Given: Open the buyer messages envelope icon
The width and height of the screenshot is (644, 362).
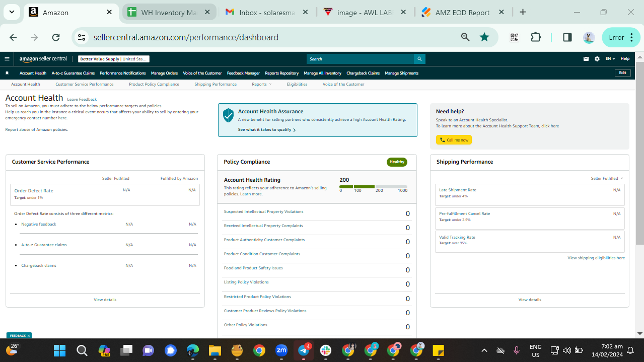Looking at the screenshot, I should click(586, 59).
